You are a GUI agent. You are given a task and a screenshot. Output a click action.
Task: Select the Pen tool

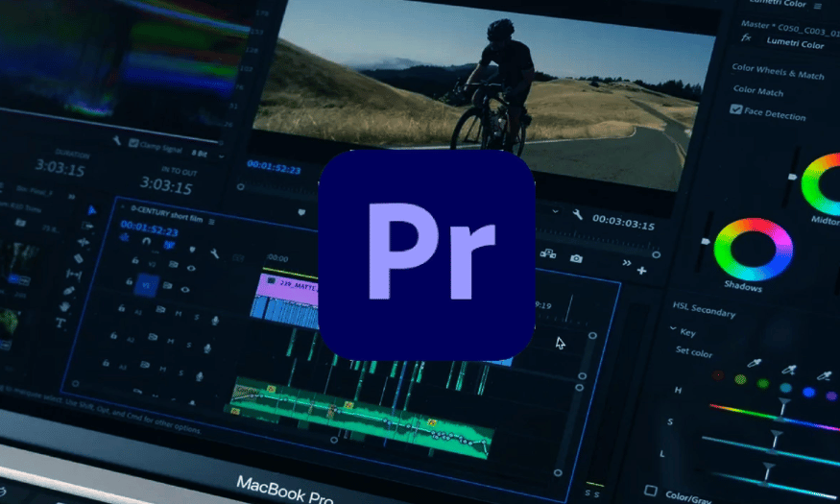(x=68, y=291)
